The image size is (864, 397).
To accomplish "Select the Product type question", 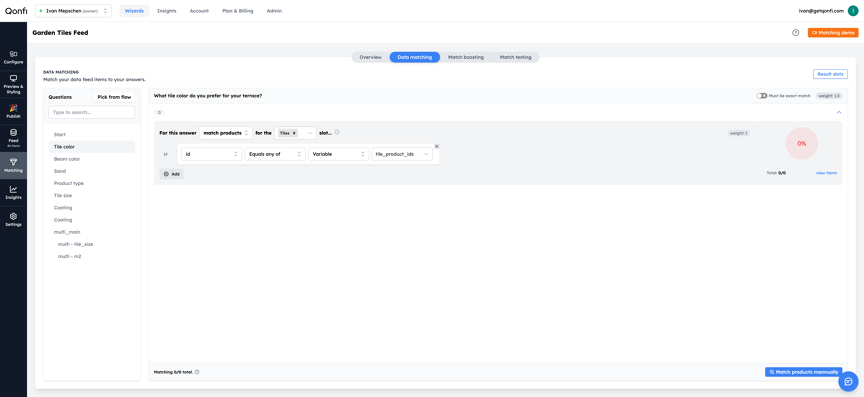I will coord(91,183).
